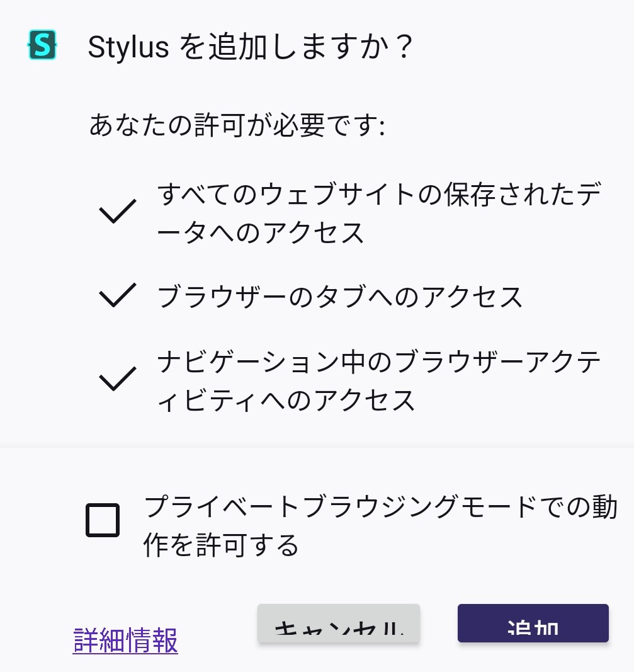Open the 詳細情報 link
The width and height of the screenshot is (634, 672).
tap(125, 641)
